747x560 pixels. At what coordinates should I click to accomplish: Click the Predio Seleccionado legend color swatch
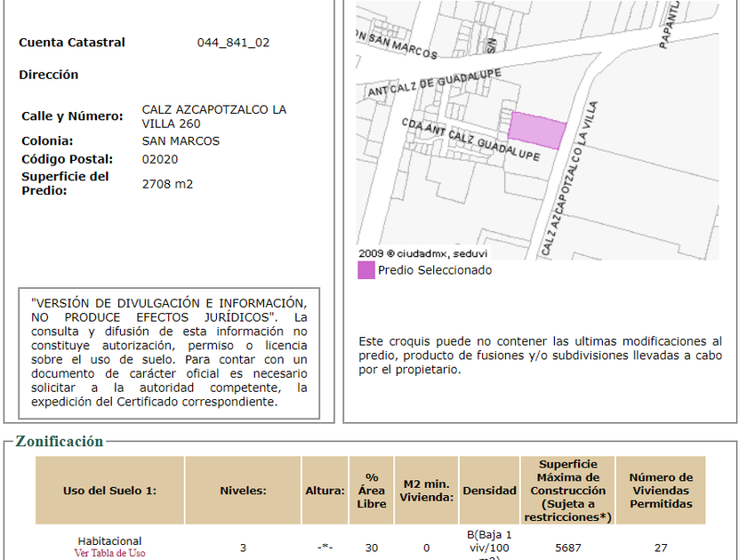pyautogui.click(x=366, y=270)
